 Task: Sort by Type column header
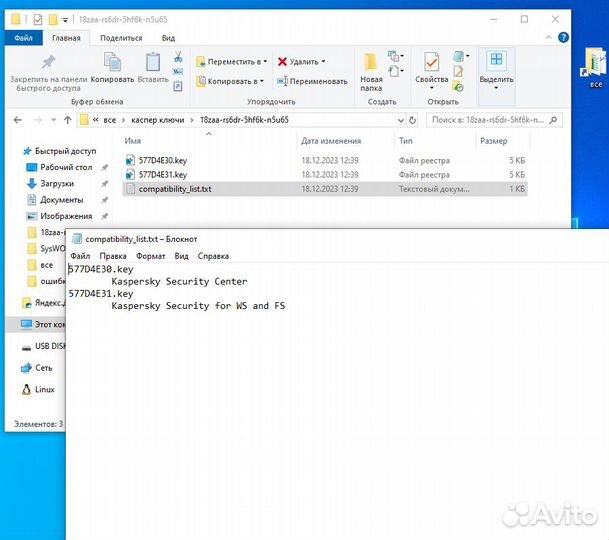point(405,141)
